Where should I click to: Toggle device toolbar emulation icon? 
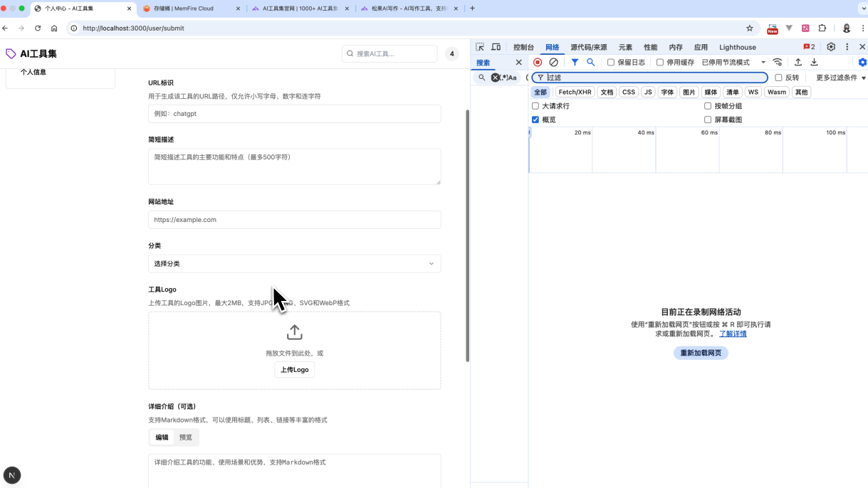click(496, 47)
